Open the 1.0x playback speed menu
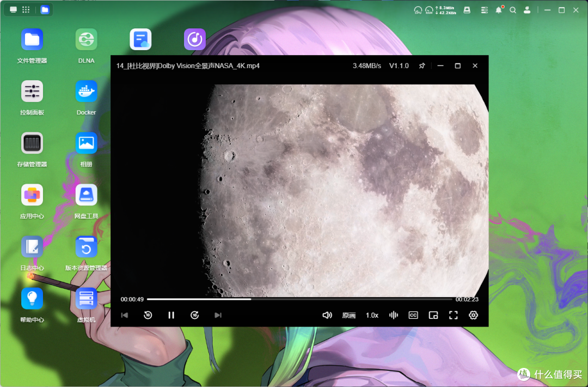Image resolution: width=588 pixels, height=387 pixels. [372, 315]
